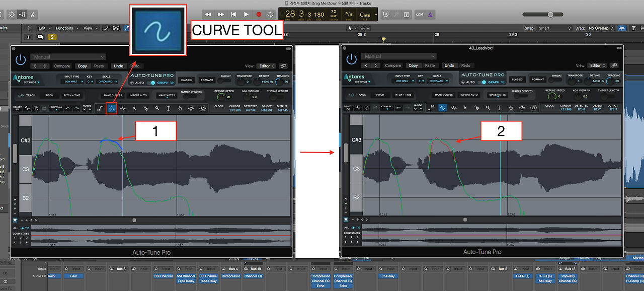Open View menu in Logic tracks area
The image size is (644, 291).
(x=89, y=28)
